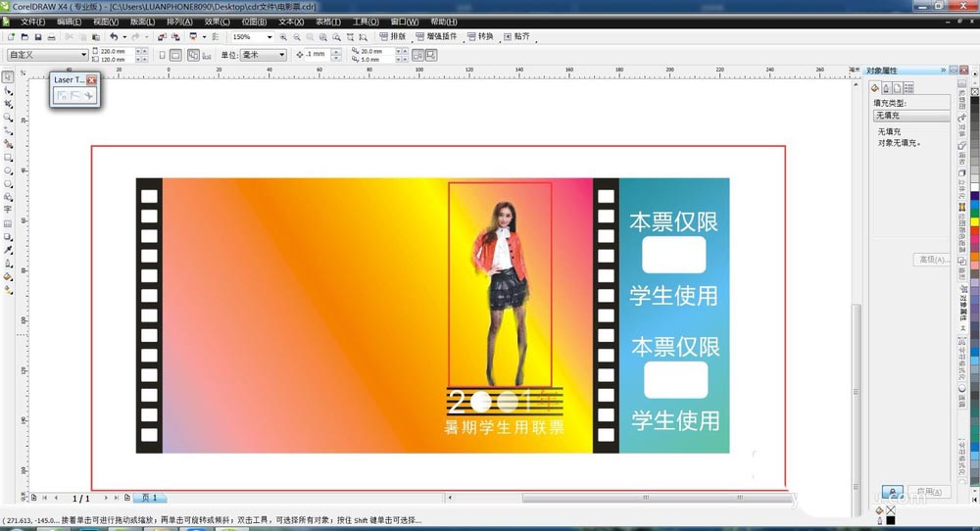The width and height of the screenshot is (980, 531).
Task: Toggle landscape page orientation
Action: pyautogui.click(x=175, y=55)
